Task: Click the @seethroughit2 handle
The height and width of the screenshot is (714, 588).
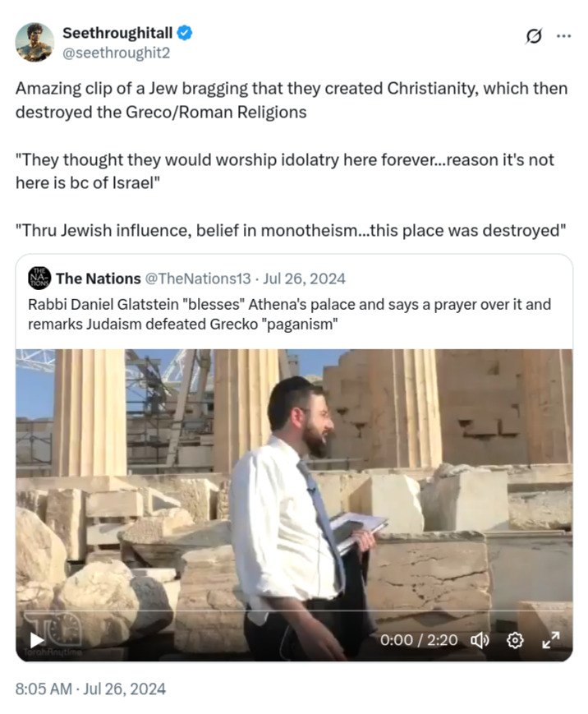Action: pos(116,53)
